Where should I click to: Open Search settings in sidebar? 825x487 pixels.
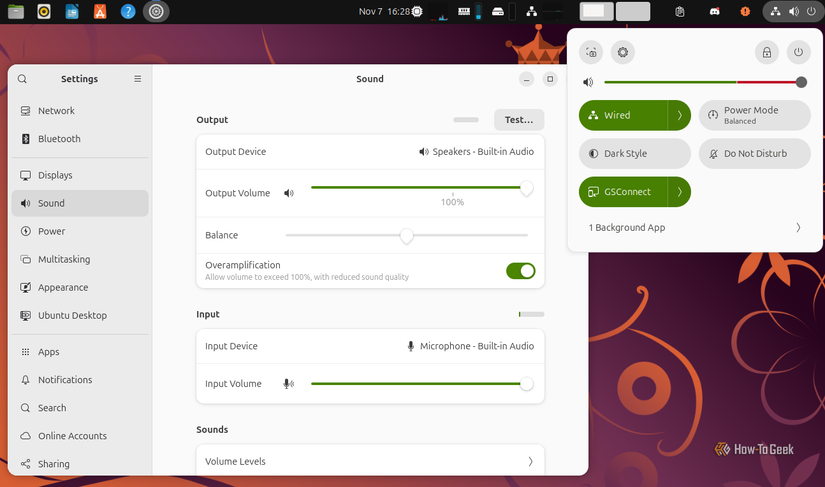tap(80, 408)
